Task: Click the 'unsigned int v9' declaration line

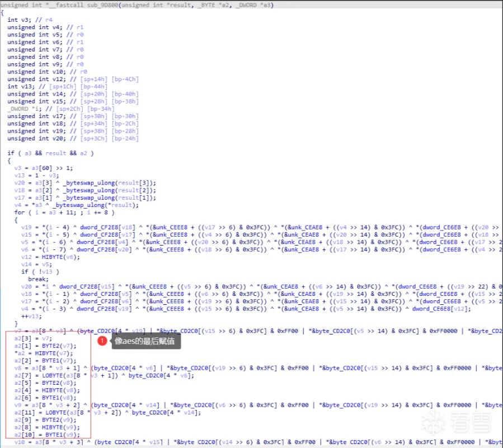Action: point(45,64)
